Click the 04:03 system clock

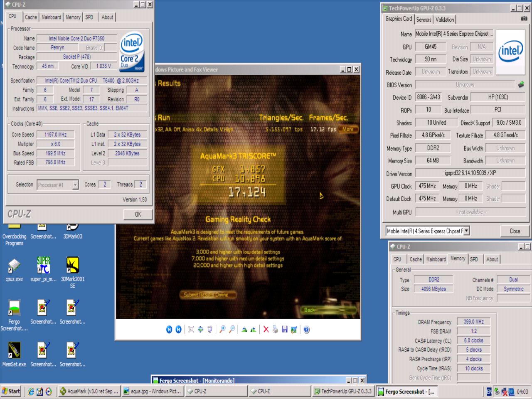[x=522, y=392]
